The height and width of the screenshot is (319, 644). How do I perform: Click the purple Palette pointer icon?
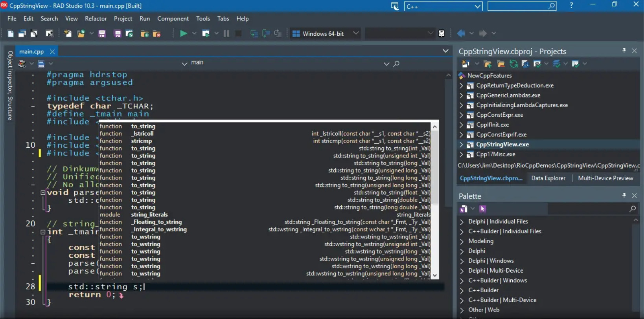pos(483,209)
